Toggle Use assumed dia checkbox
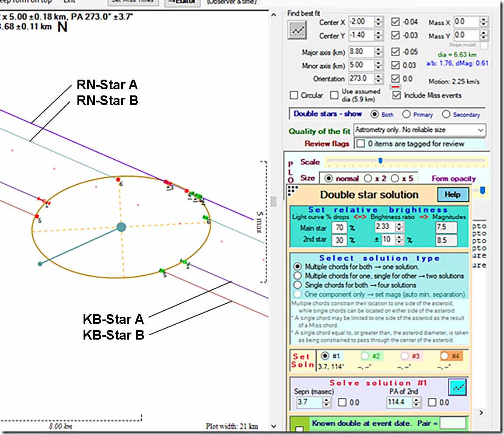The image size is (504, 435). coord(335,95)
